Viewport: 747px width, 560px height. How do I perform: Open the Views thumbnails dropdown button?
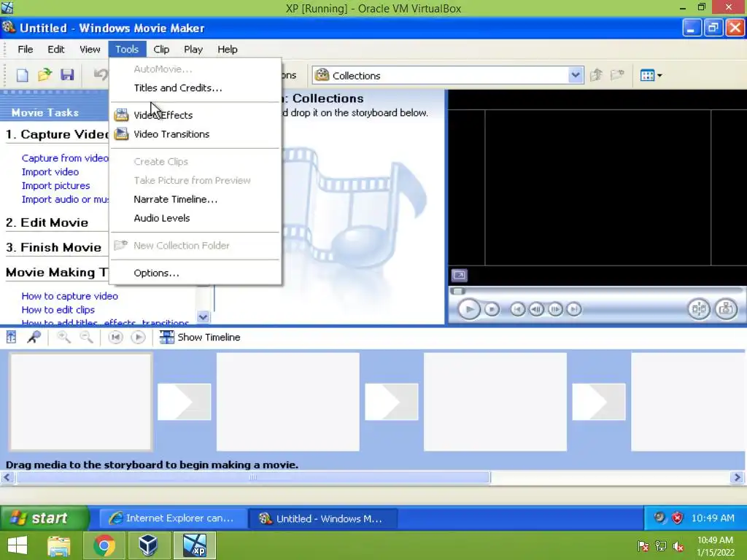pos(651,75)
